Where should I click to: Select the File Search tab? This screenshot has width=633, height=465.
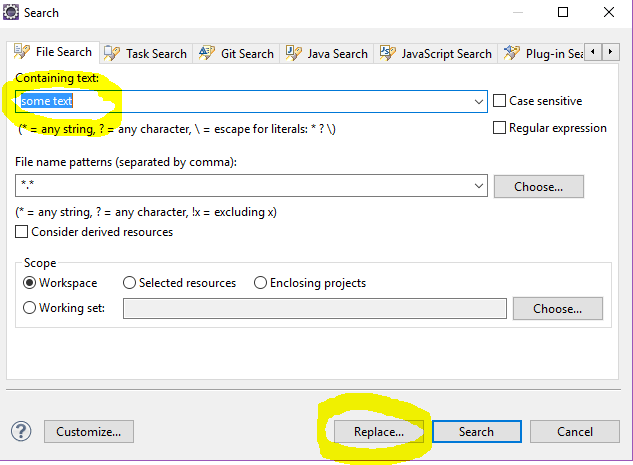[53, 52]
